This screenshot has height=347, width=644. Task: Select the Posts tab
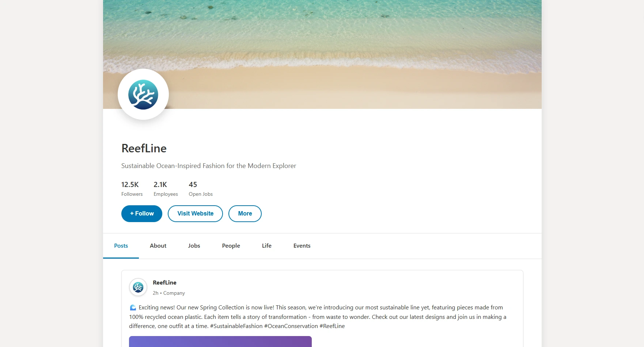pyautogui.click(x=121, y=246)
